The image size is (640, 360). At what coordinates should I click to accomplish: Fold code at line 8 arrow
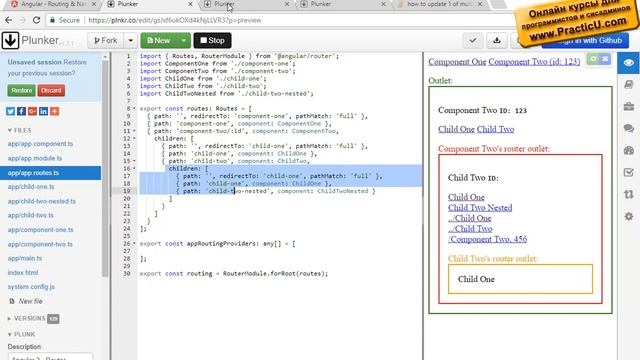(134, 109)
